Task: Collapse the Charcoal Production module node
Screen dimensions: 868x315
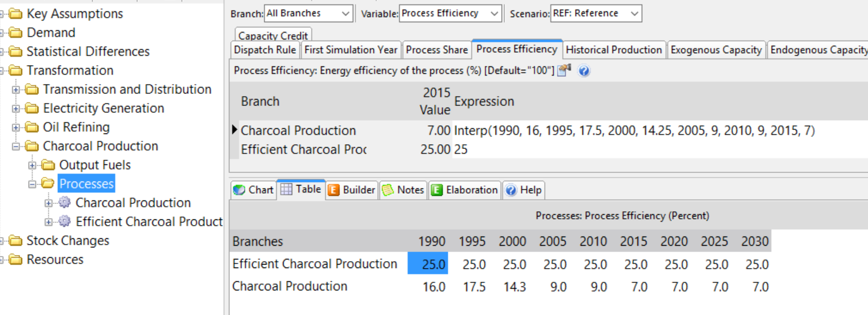Action: [x=15, y=147]
